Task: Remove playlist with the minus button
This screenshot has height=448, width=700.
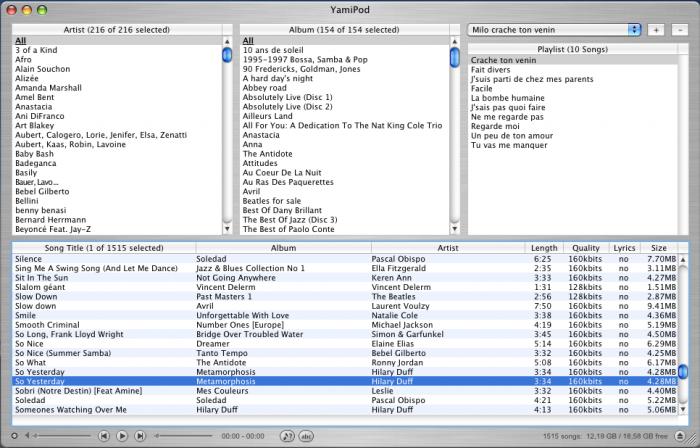Action: [x=679, y=30]
